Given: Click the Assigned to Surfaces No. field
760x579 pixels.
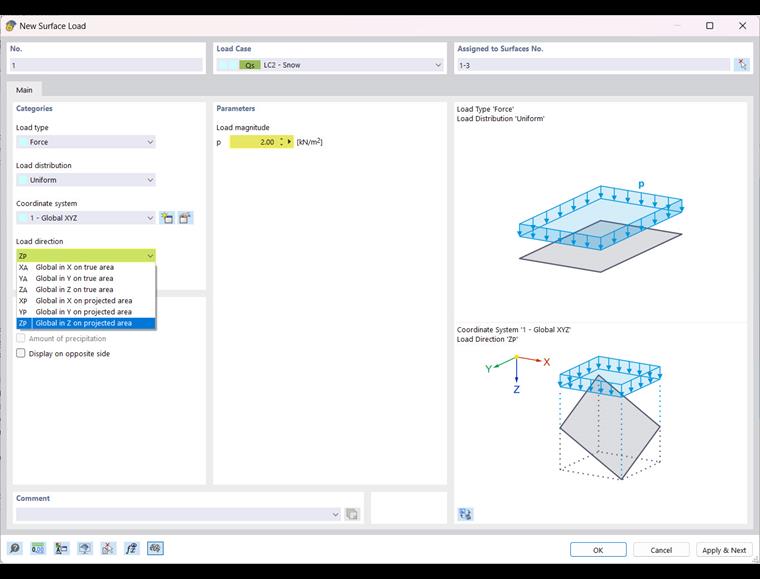Looking at the screenshot, I should click(593, 65).
